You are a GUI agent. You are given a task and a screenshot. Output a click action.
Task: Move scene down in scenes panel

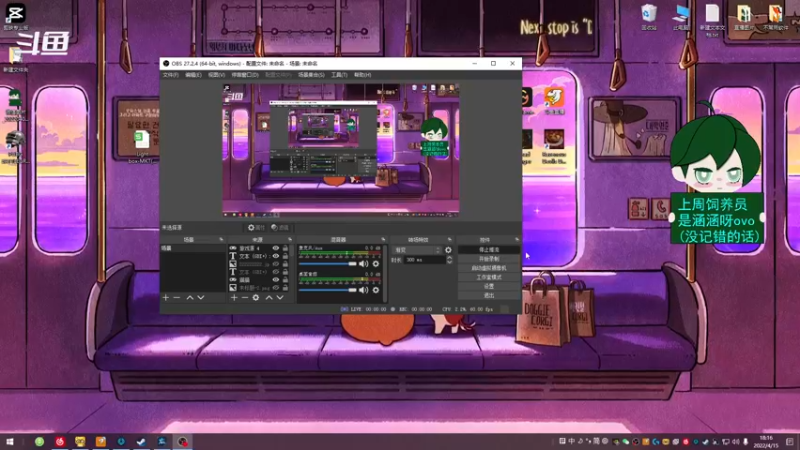pyautogui.click(x=201, y=297)
